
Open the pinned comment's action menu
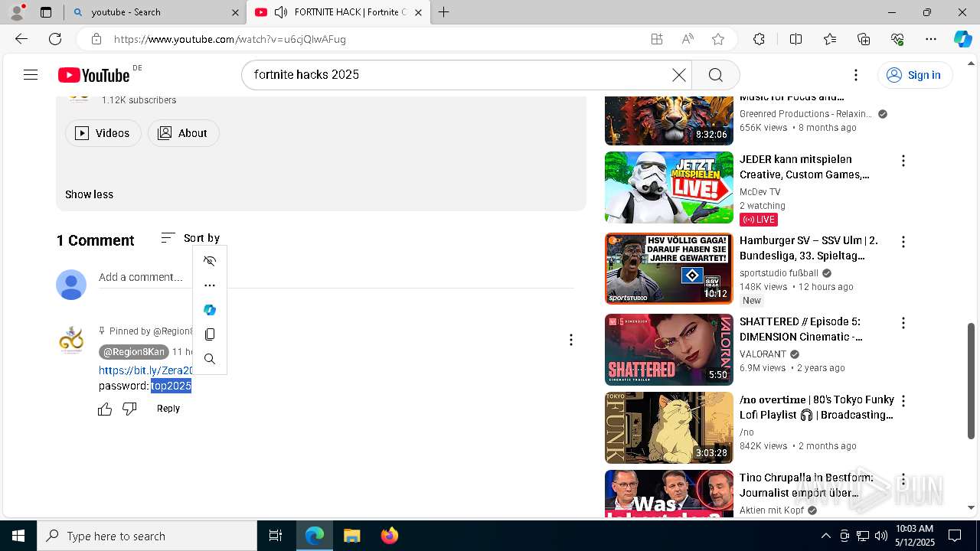click(570, 340)
